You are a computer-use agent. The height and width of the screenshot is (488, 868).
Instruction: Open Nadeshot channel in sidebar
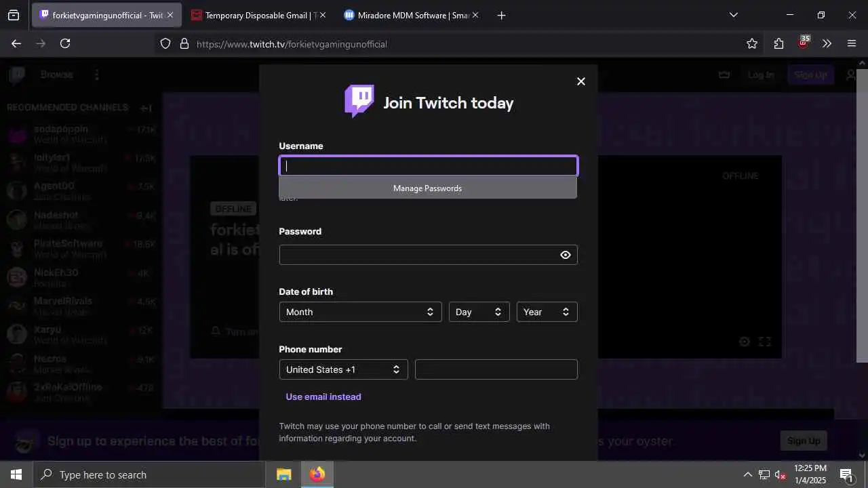(x=81, y=220)
